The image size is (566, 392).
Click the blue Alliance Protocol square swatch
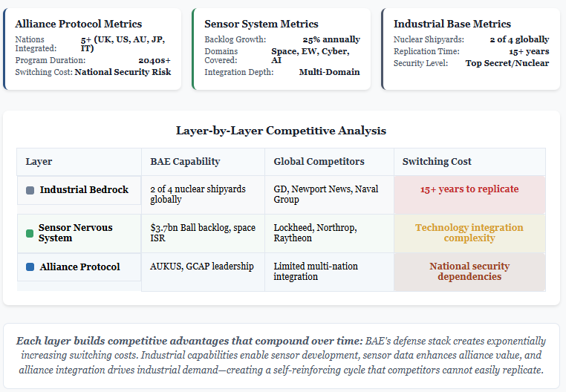[30, 267]
